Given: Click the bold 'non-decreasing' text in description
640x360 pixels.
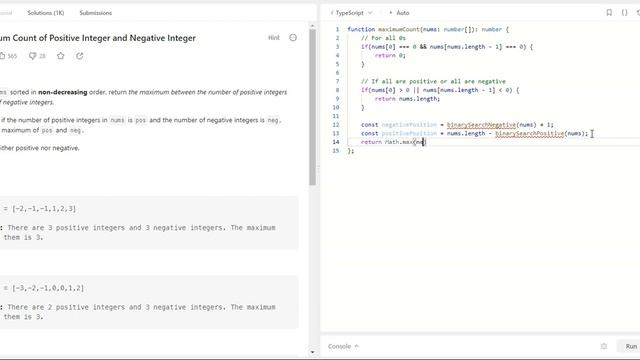Looking at the screenshot, I should pyautogui.click(x=62, y=92).
